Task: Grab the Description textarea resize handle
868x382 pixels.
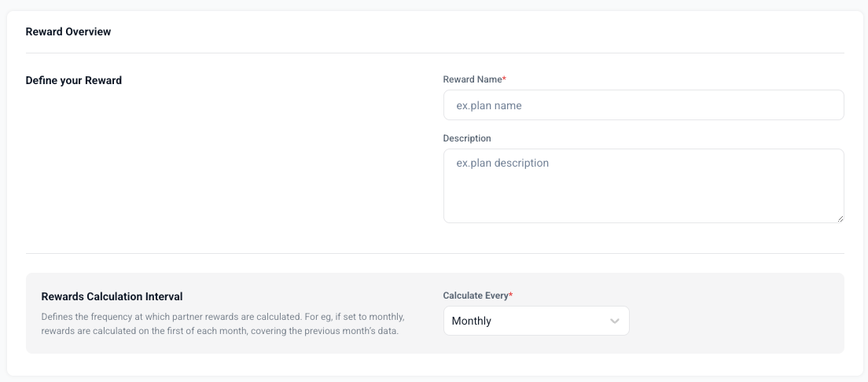Action: pos(840,219)
